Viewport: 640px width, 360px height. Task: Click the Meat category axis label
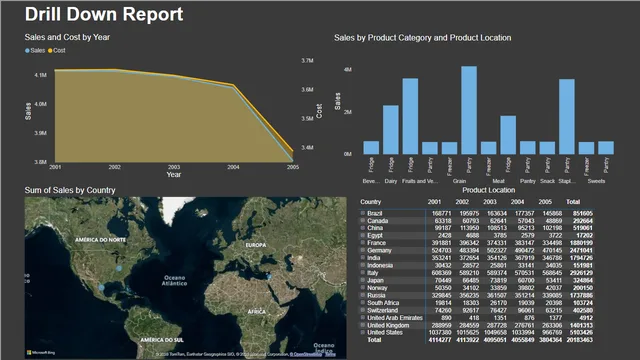point(498,181)
